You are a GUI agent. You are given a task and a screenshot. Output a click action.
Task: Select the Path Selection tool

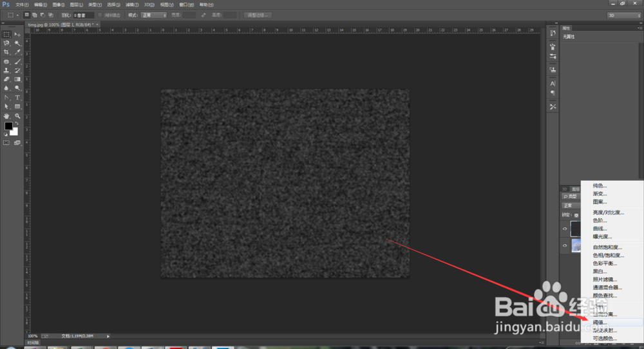[x=6, y=106]
